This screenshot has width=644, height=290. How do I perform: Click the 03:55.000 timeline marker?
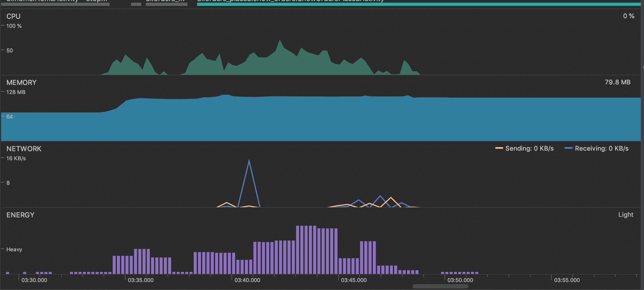567,280
